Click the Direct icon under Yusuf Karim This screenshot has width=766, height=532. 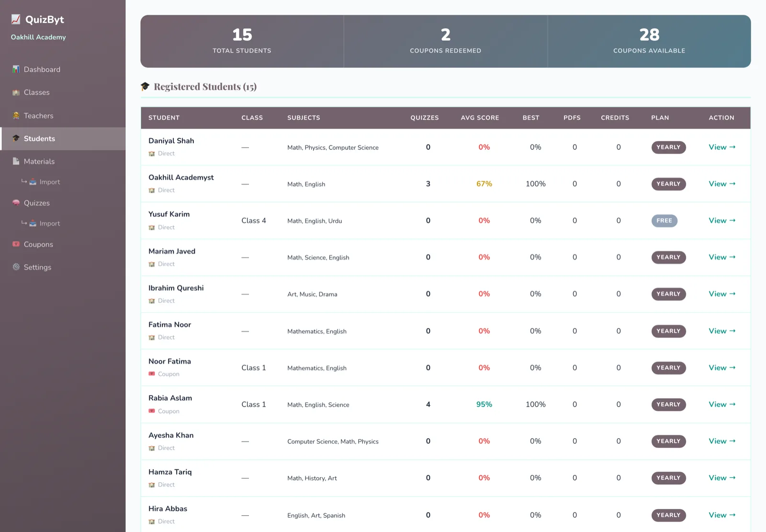(152, 227)
